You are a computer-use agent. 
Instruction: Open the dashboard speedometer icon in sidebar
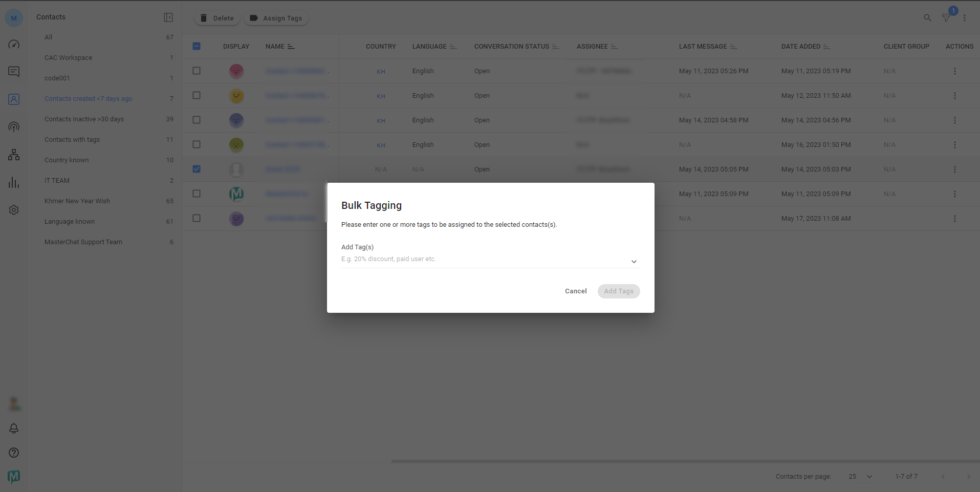[14, 45]
